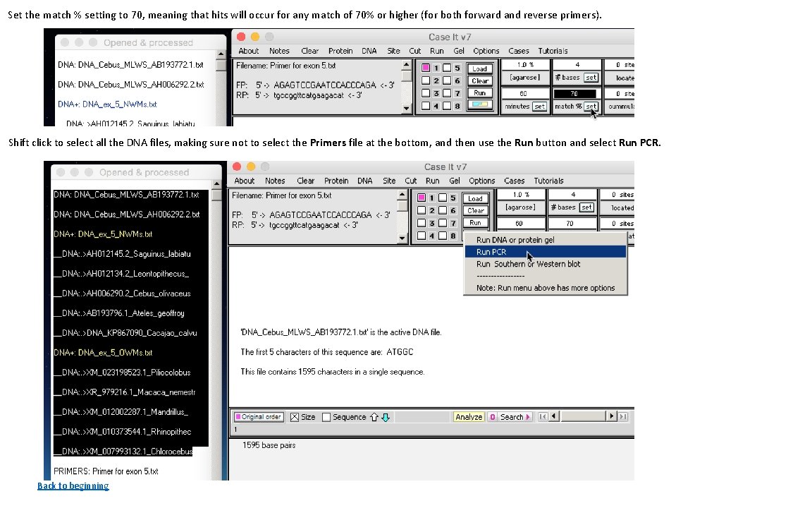The image size is (812, 508).
Task: Open Protein menu in upper window
Action: (x=340, y=51)
